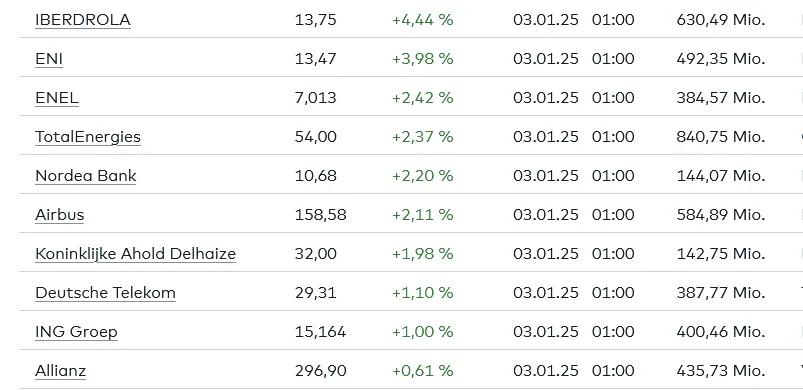This screenshot has height=390, width=803.
Task: Select the Allianz stock link
Action: coord(60,370)
